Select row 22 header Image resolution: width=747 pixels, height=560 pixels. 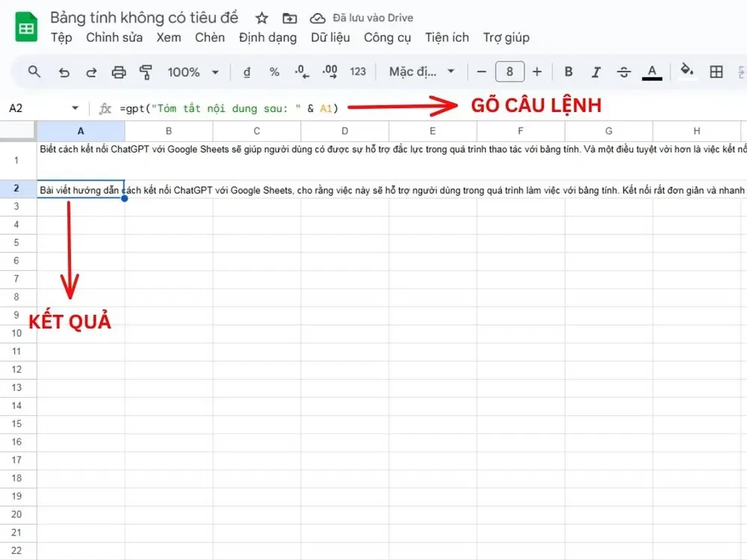pos(18,550)
